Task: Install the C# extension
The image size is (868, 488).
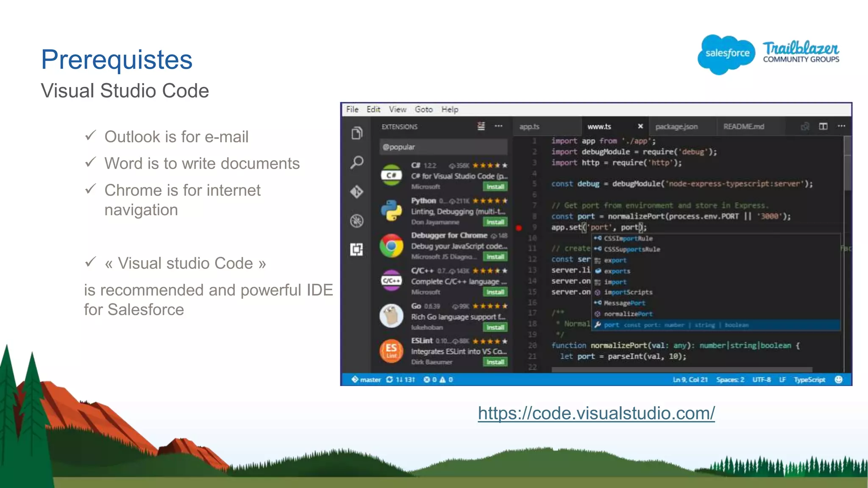Action: pos(495,187)
